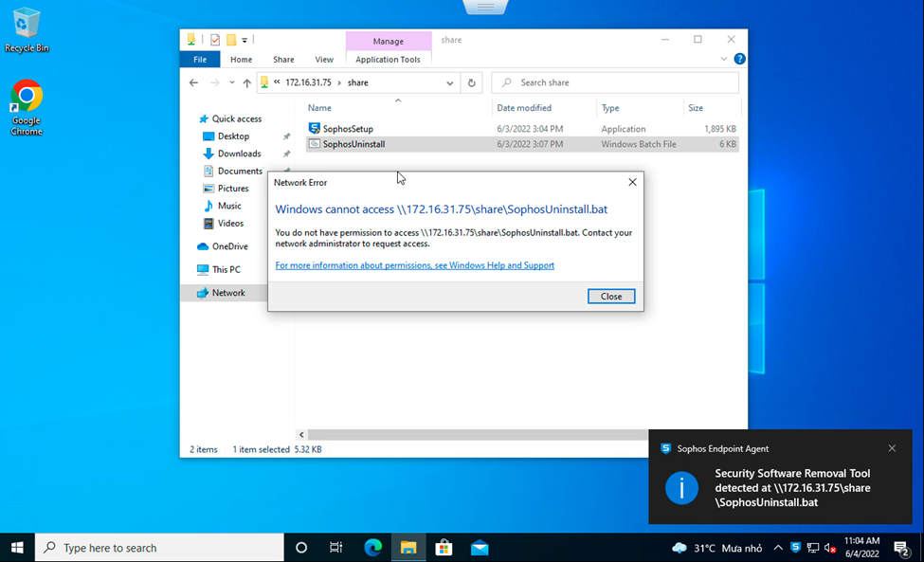The height and width of the screenshot is (562, 924).
Task: Open network status tray icon
Action: click(813, 549)
